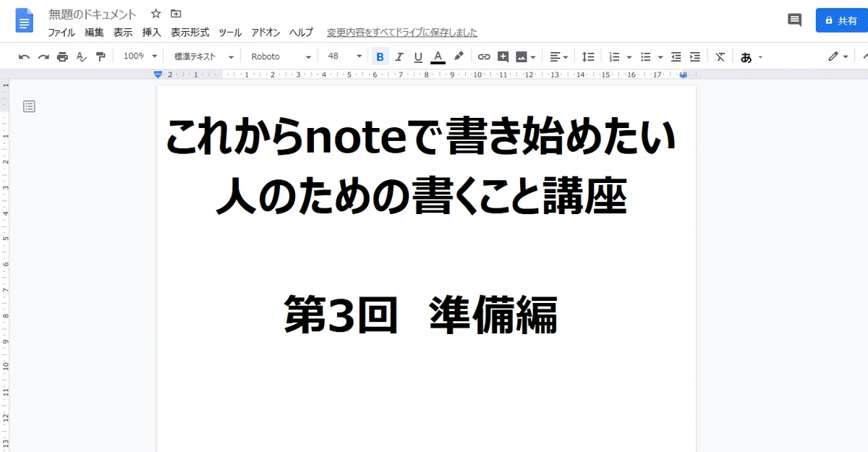This screenshot has height=452, width=868.
Task: Open the text color picker
Action: point(438,56)
